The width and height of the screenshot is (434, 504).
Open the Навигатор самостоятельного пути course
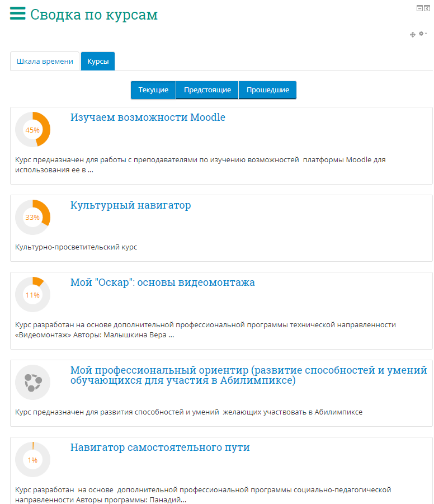click(x=160, y=448)
